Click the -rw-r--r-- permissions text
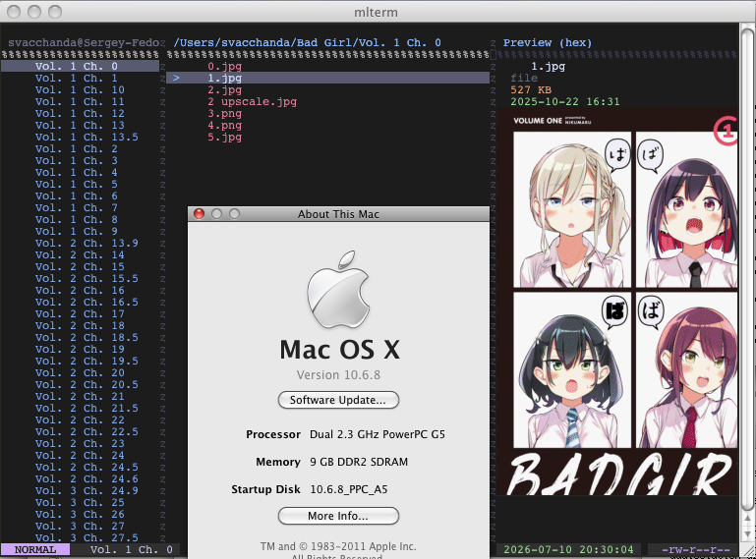756x559 pixels. tap(696, 549)
